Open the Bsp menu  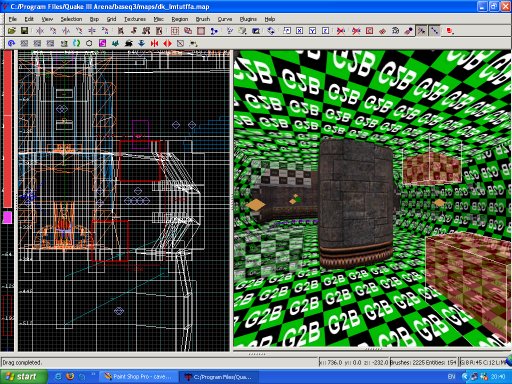(x=94, y=19)
